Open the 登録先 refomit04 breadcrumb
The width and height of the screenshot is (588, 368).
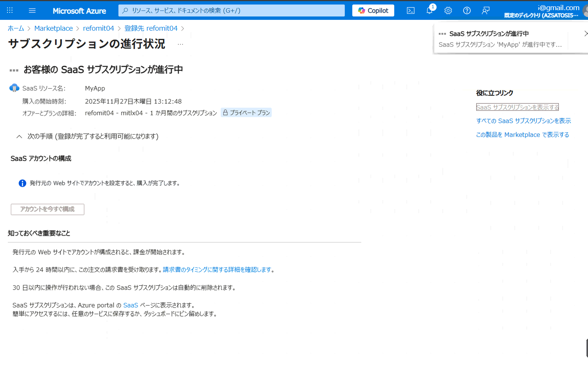click(151, 28)
